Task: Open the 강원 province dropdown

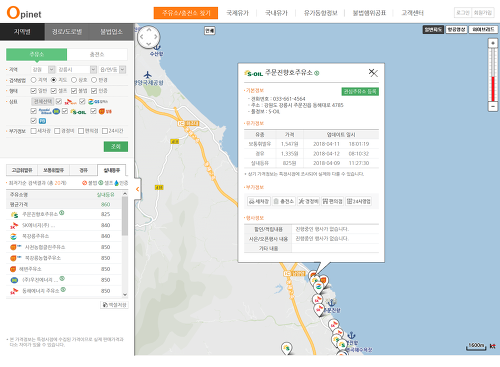Action: [x=43, y=69]
